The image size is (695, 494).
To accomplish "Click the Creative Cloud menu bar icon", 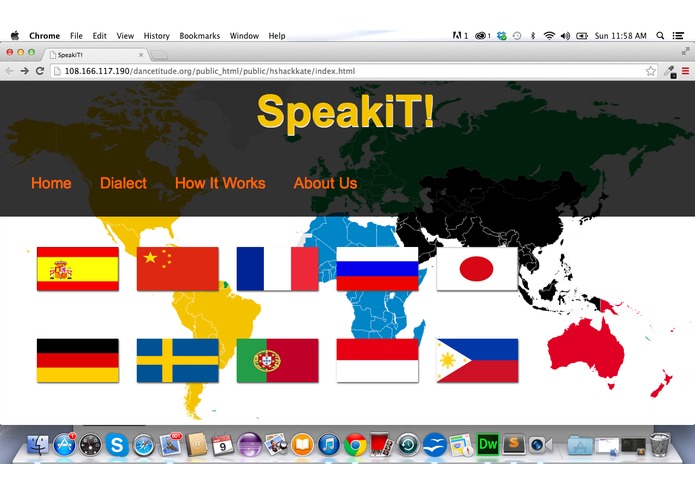I will tap(483, 35).
